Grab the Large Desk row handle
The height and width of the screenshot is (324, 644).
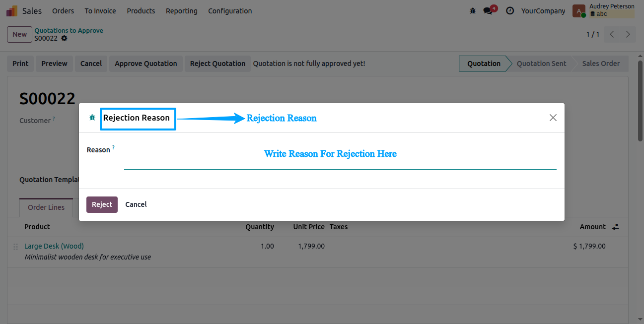point(15,246)
